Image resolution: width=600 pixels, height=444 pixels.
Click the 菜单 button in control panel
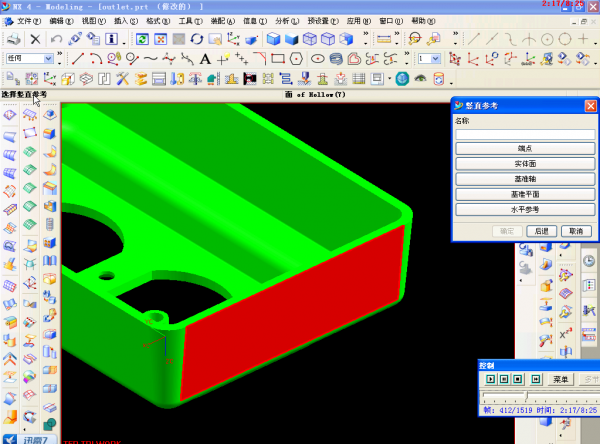coord(561,379)
